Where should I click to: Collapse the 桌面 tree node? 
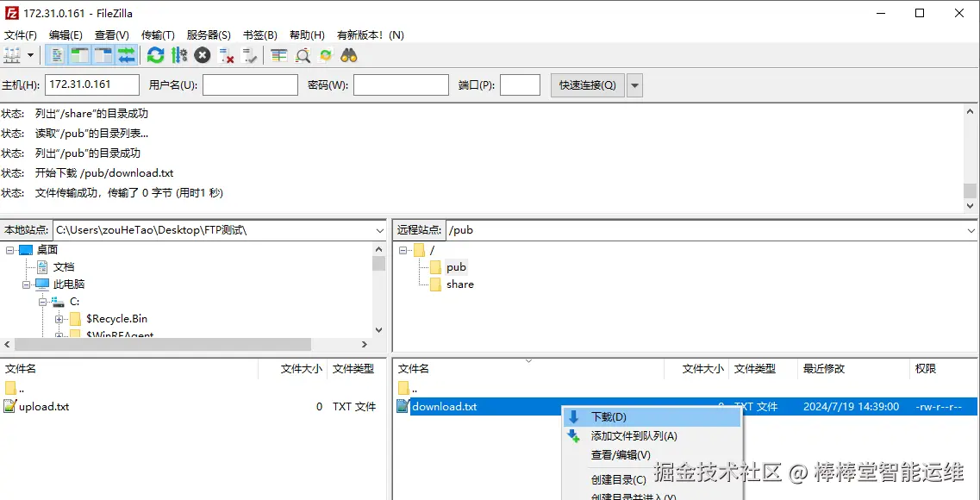[10, 250]
